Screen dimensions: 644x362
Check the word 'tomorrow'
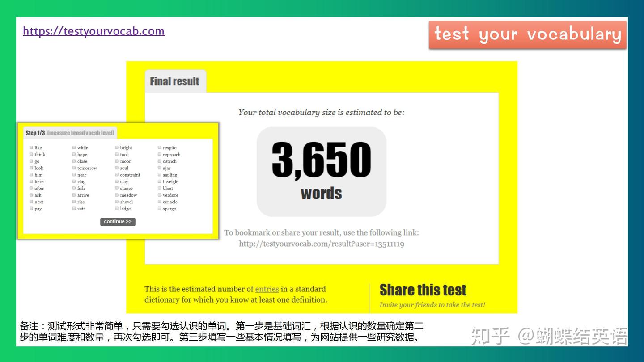tap(74, 168)
